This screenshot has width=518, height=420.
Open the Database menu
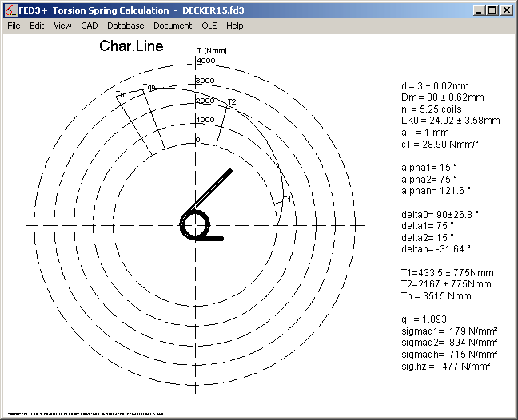(126, 26)
